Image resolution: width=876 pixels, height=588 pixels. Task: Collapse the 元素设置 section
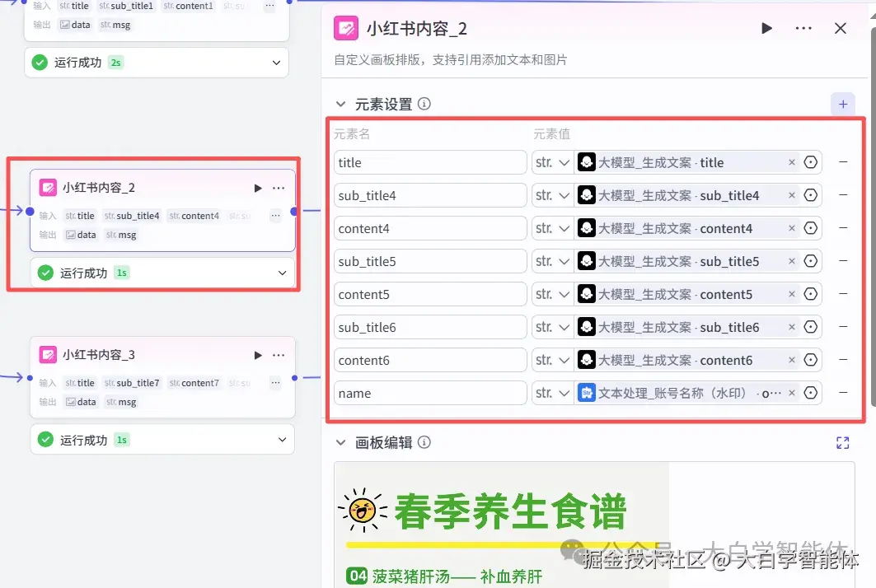tap(340, 104)
